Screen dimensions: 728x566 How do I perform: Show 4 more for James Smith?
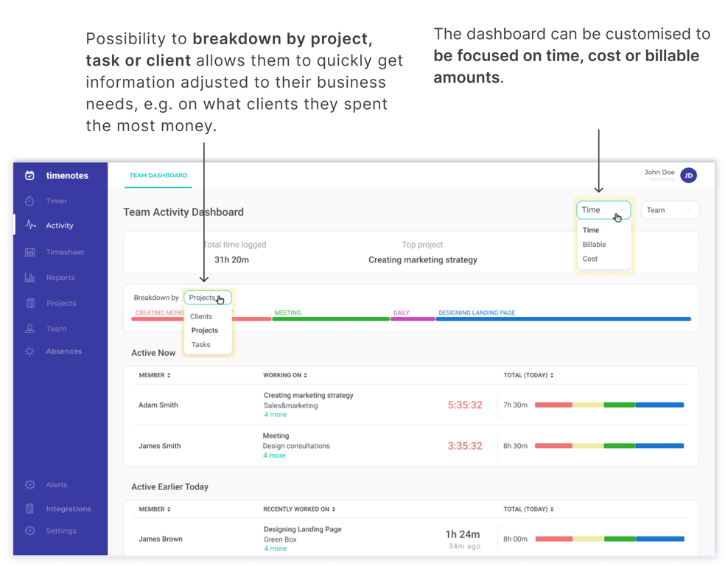tap(274, 455)
